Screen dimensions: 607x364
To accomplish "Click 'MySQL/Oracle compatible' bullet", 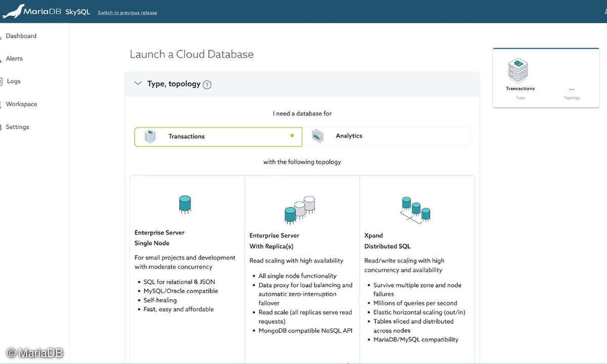I will pos(181,291).
